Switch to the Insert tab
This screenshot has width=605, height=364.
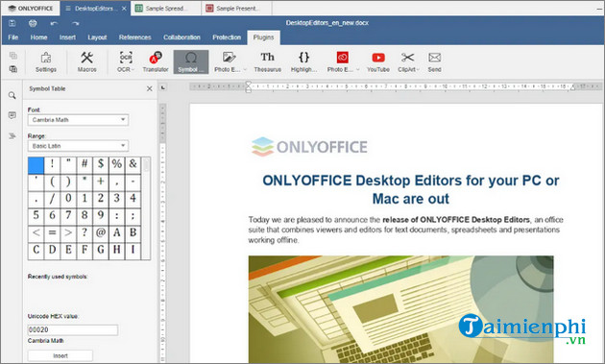pos(67,37)
